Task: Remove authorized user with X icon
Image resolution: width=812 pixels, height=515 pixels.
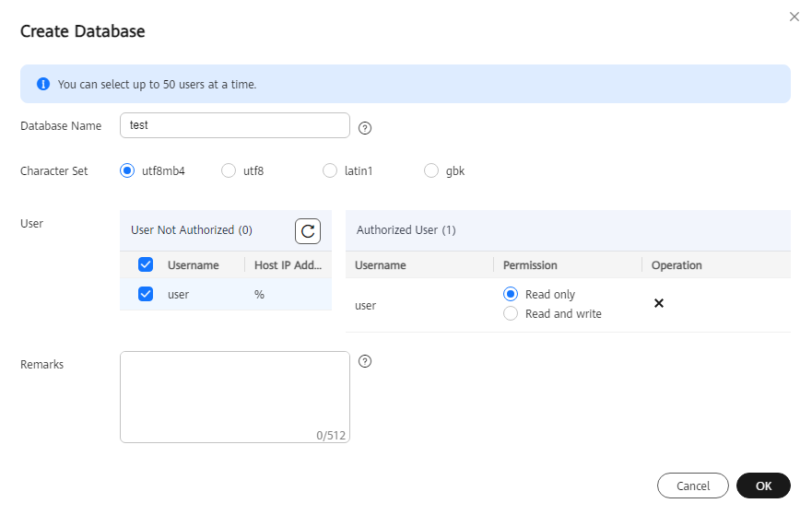Action: click(x=659, y=303)
